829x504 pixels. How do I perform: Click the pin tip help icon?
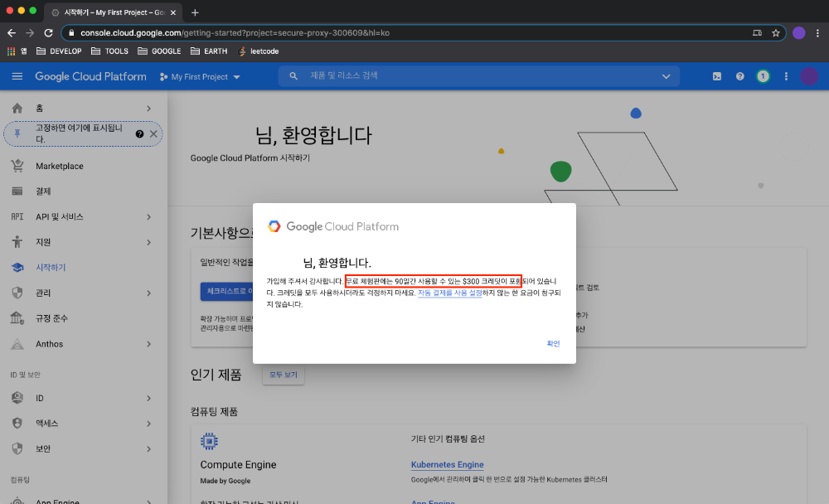139,133
